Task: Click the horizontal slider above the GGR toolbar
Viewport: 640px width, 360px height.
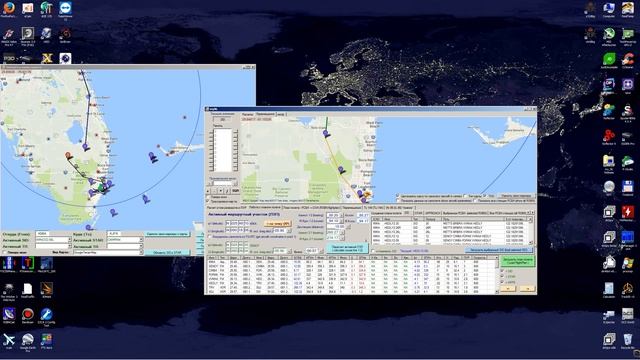Action: click(223, 183)
